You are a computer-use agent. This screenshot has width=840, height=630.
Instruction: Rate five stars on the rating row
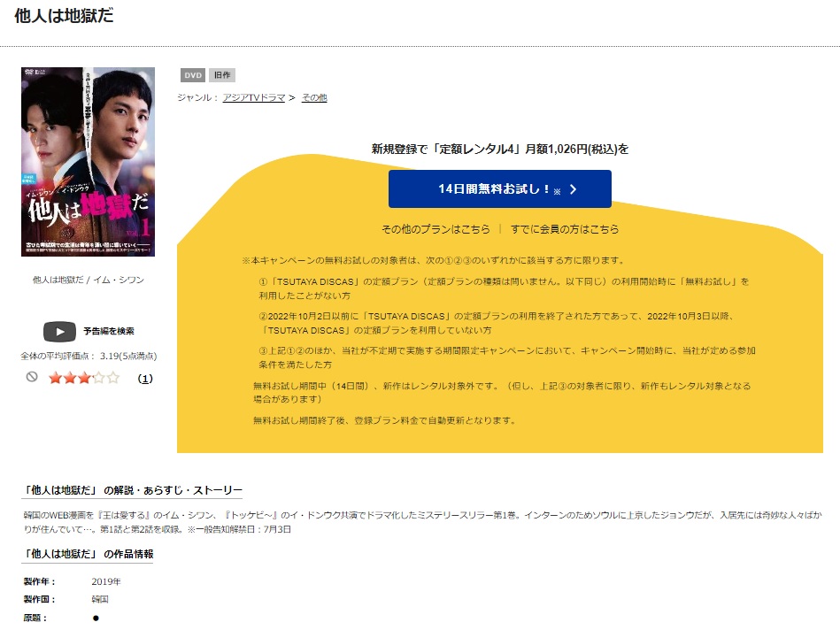113,378
